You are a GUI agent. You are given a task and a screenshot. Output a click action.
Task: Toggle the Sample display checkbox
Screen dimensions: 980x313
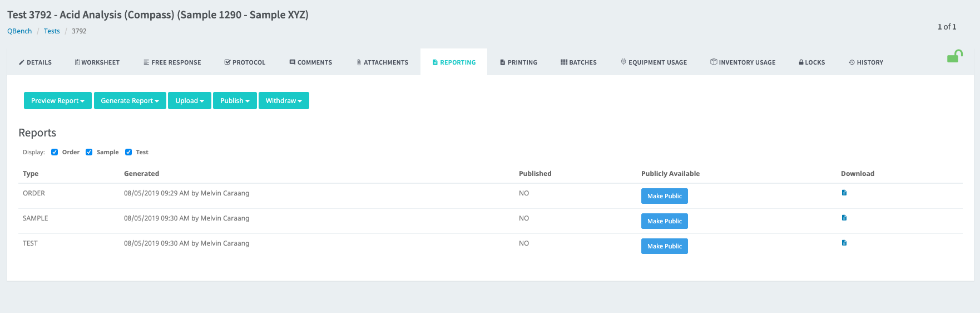pos(89,152)
